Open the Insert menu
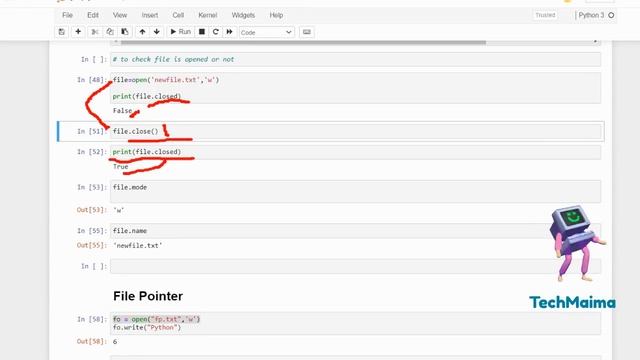Viewport: 640px width, 360px height. 150,15
